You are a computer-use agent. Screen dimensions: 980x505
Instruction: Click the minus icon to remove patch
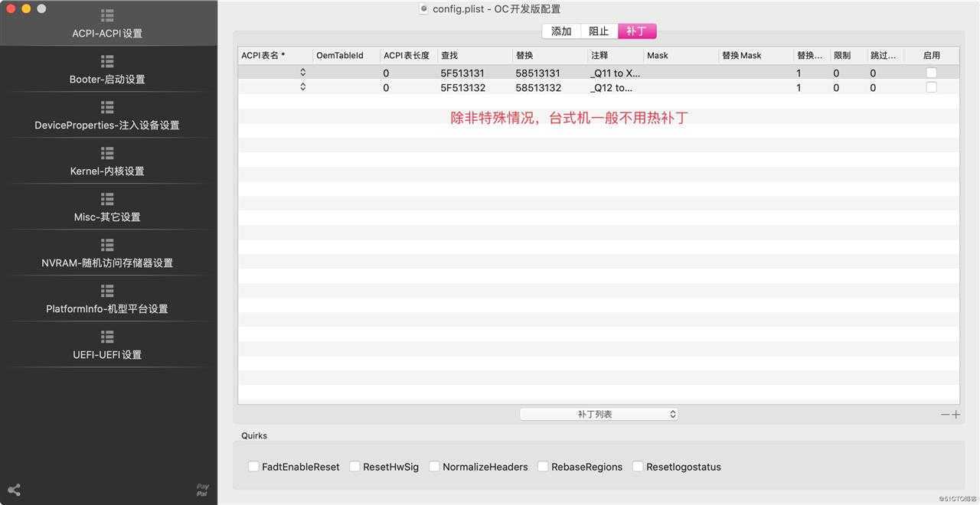pos(946,414)
